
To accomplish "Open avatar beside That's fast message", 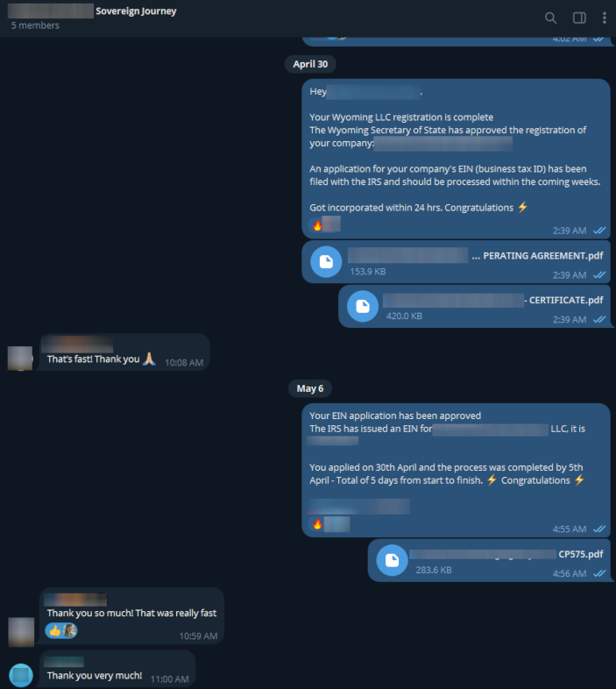I will 20,359.
